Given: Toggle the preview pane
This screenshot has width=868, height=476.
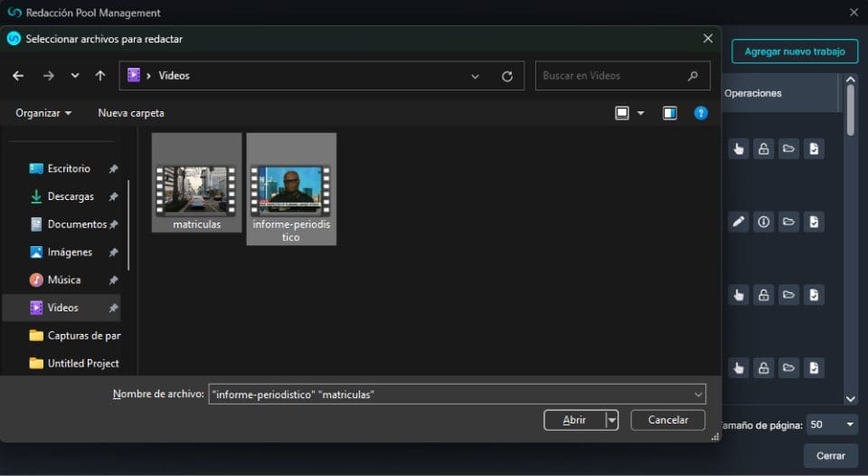Looking at the screenshot, I should coord(670,113).
